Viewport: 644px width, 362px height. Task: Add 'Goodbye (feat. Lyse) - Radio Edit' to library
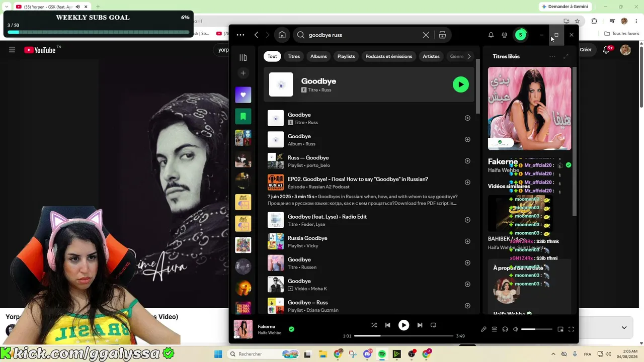pyautogui.click(x=467, y=220)
